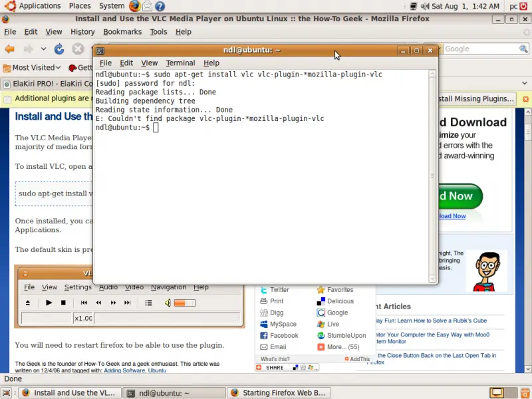The image size is (532, 399).
Task: Open Terminal menu in terminal window
Action: (x=180, y=63)
